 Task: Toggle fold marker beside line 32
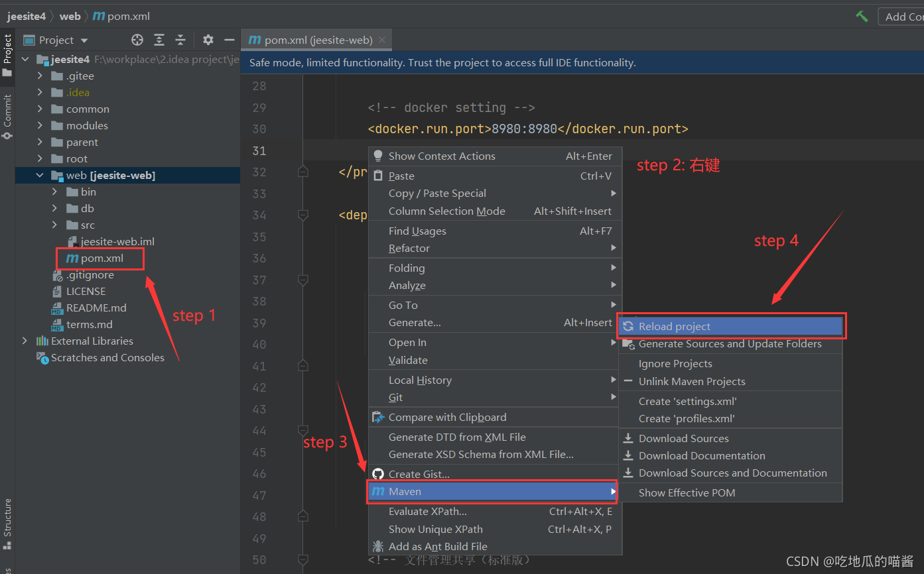pos(303,172)
